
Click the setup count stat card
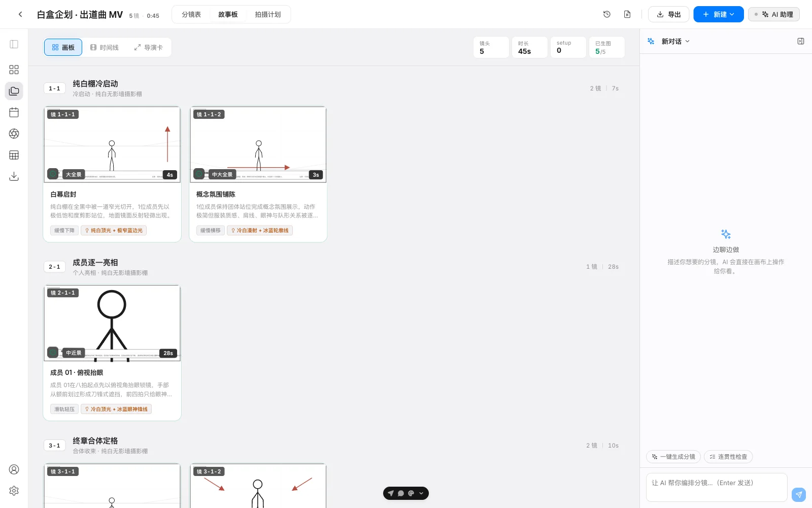(568, 47)
